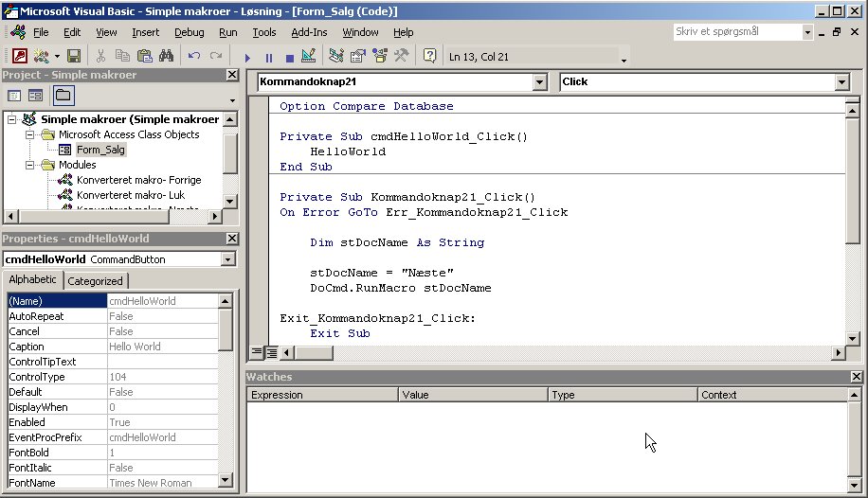Click the Expression column header in Watches
This screenshot has width=868, height=498.
[x=322, y=395]
